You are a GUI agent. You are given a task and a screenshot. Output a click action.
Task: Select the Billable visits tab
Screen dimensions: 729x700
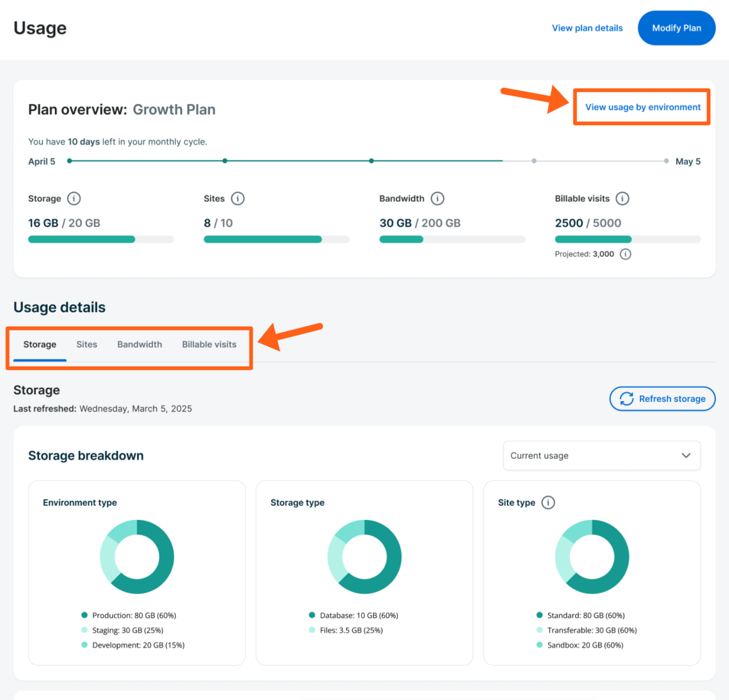coord(209,344)
